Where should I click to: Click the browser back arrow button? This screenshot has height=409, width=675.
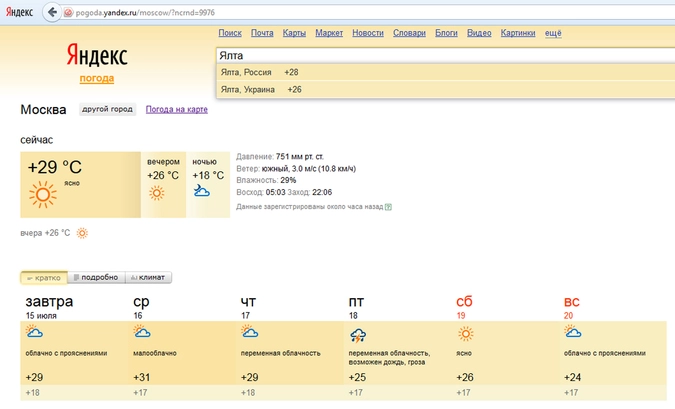tap(50, 12)
